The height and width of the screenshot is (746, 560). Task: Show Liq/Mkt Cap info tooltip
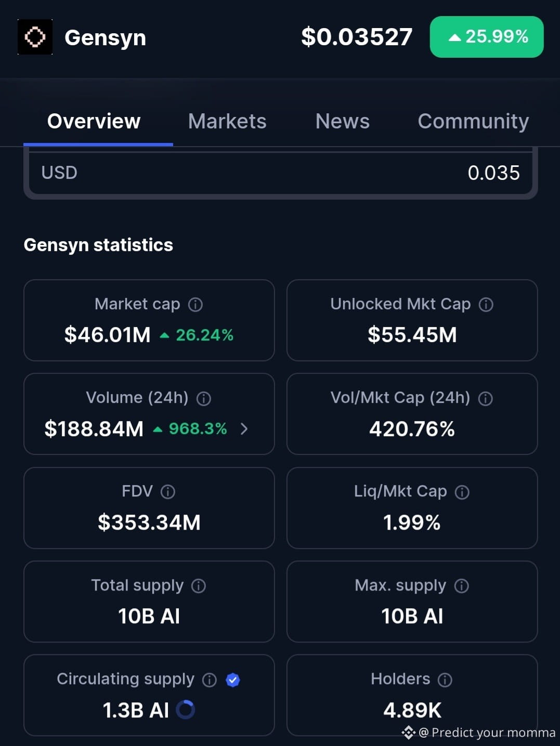[462, 492]
